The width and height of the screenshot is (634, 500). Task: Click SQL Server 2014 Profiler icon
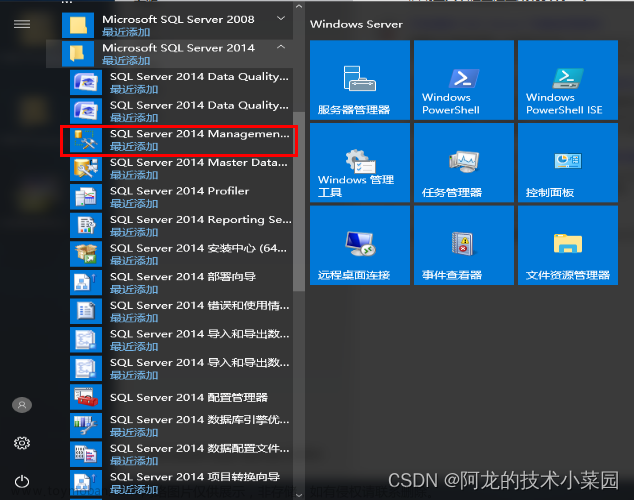(x=86, y=197)
